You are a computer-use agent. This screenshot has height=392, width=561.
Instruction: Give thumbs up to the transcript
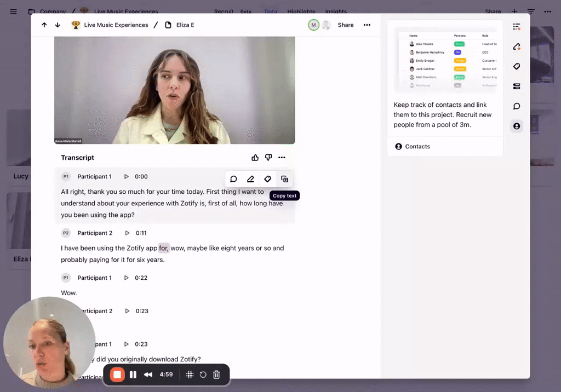(255, 158)
